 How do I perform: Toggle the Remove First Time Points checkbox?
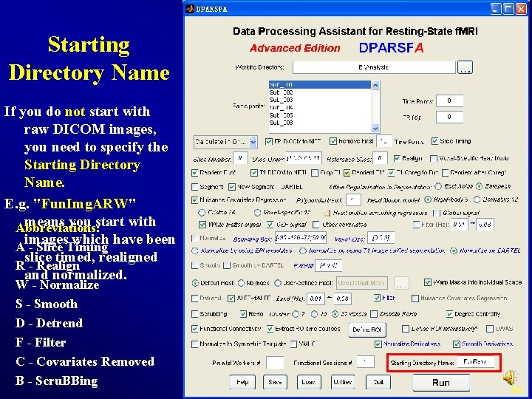pyautogui.click(x=333, y=141)
